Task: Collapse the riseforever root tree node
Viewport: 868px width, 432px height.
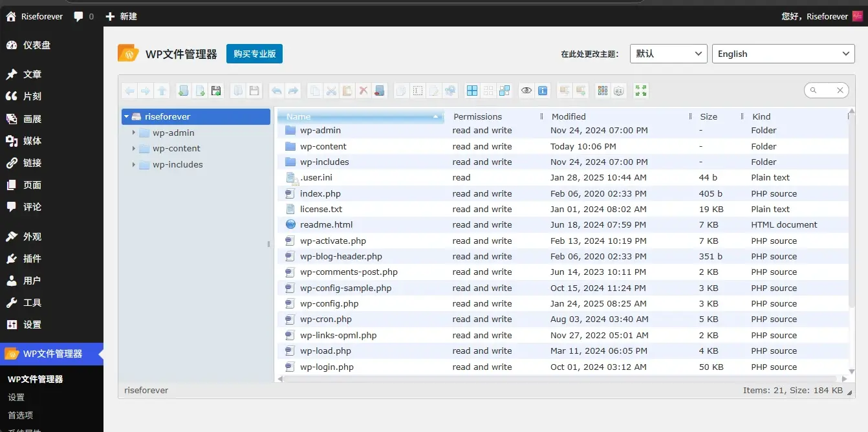Action: click(x=127, y=116)
